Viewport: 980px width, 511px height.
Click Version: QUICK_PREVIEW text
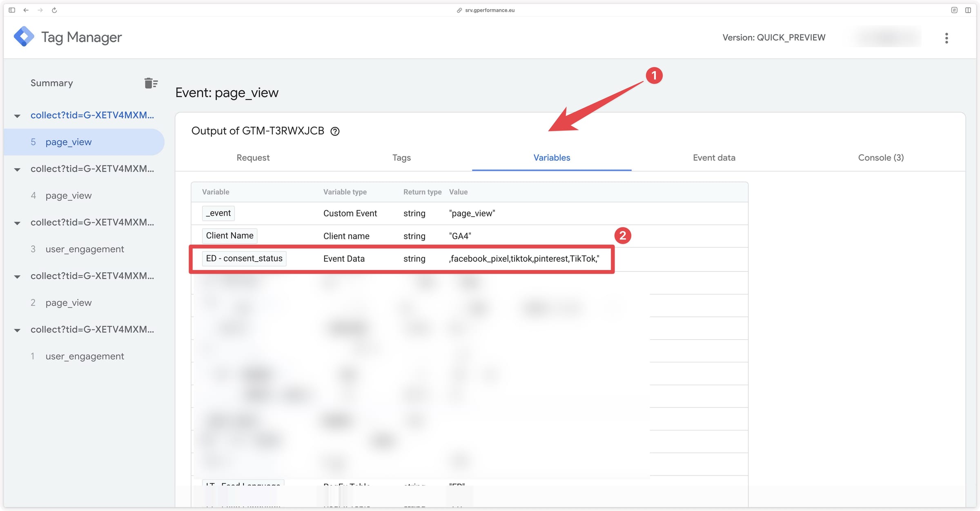774,38
